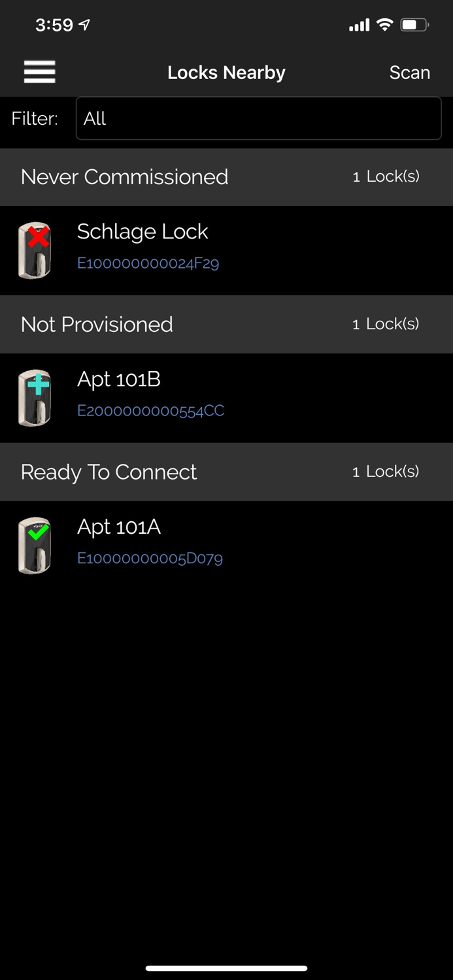Tap serial number E2000000000554CC
The width and height of the screenshot is (453, 980).
150,411
